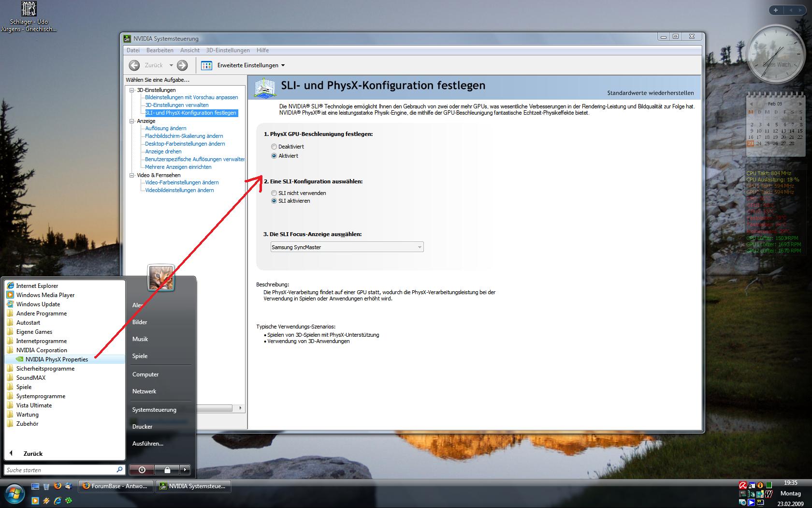Open Recycle Bin quick launch icon
The width and height of the screenshot is (812, 508).
coord(46,487)
